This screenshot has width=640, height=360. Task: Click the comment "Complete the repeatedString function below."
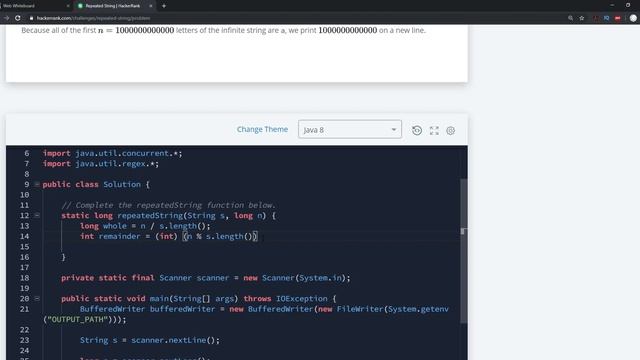(x=176, y=205)
